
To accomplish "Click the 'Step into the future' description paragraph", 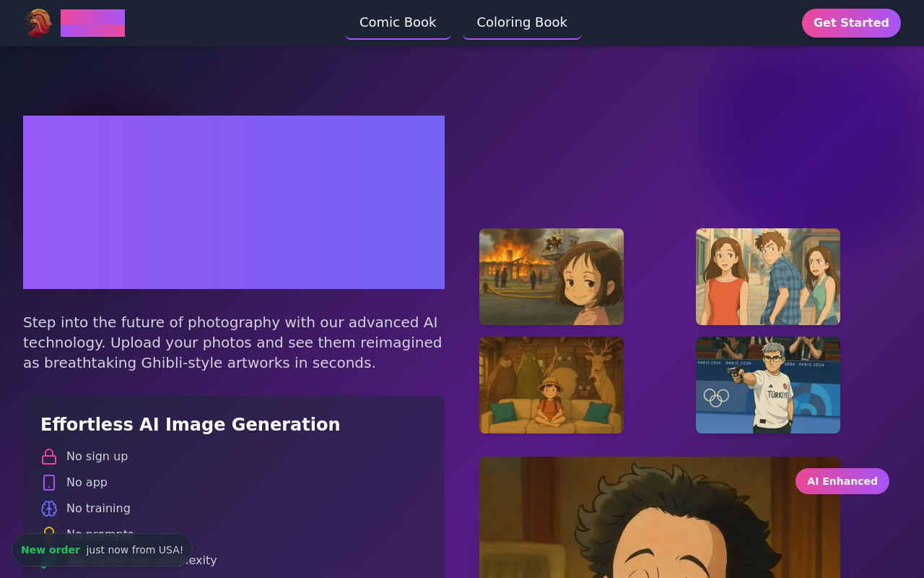I will [234, 342].
